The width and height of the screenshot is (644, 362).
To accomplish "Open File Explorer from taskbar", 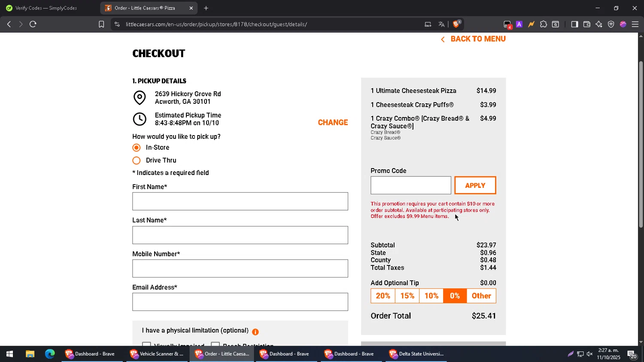I will (30, 354).
